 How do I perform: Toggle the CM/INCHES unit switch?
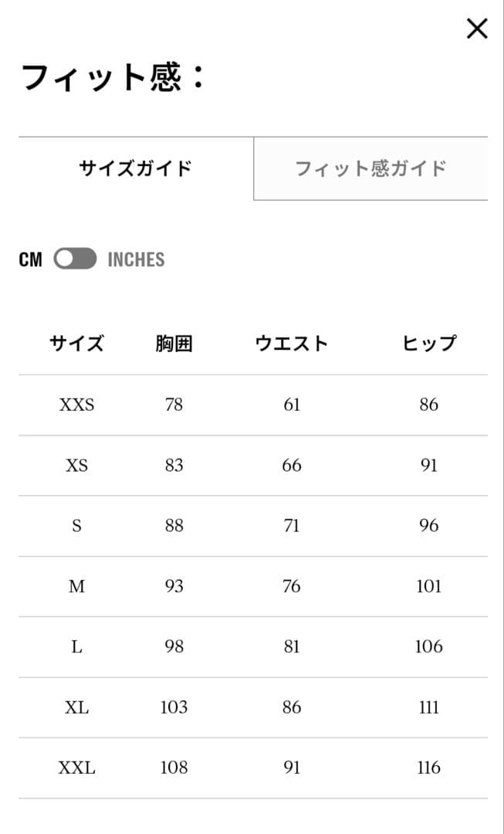(75, 259)
